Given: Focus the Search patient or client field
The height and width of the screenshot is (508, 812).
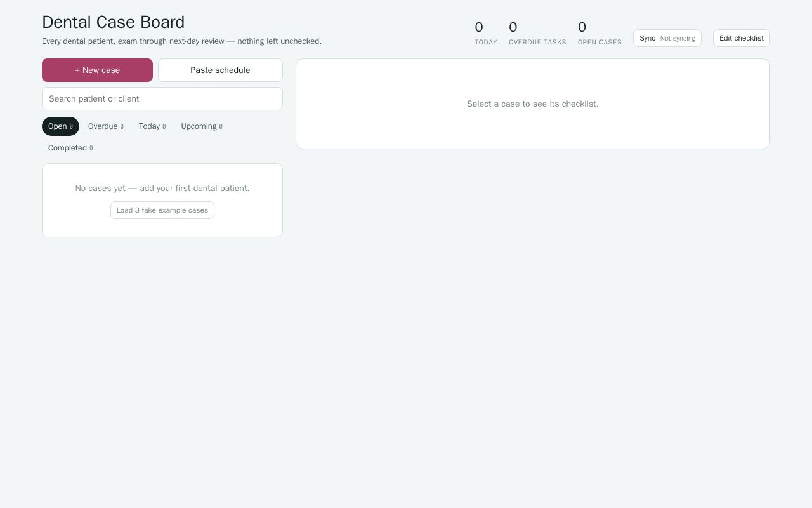Looking at the screenshot, I should coord(162,98).
